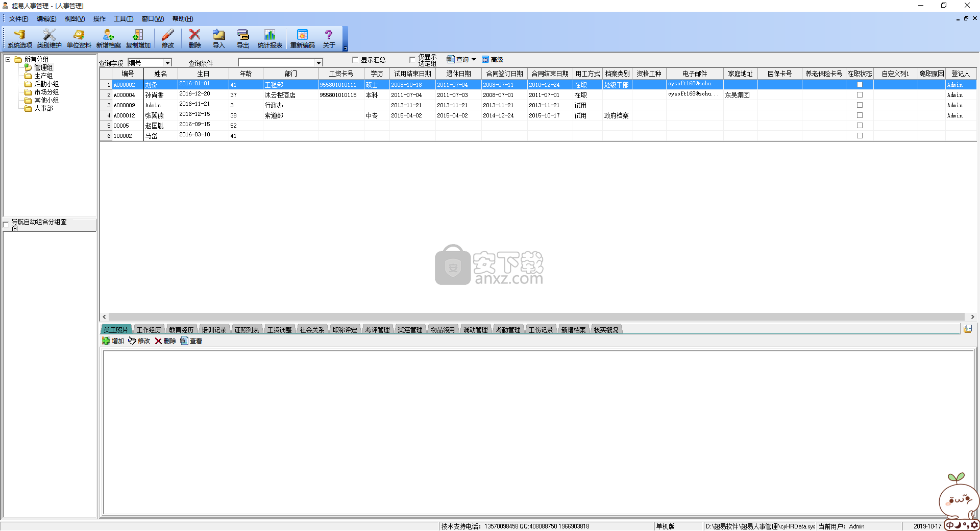Click horizontal scrollbar left arrow
The image size is (980, 531).
(x=104, y=317)
